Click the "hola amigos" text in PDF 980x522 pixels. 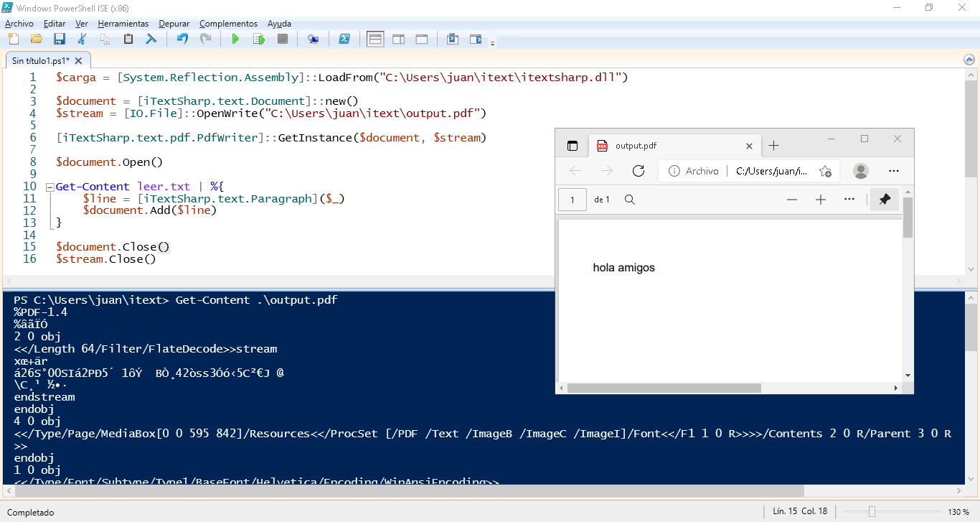click(624, 268)
